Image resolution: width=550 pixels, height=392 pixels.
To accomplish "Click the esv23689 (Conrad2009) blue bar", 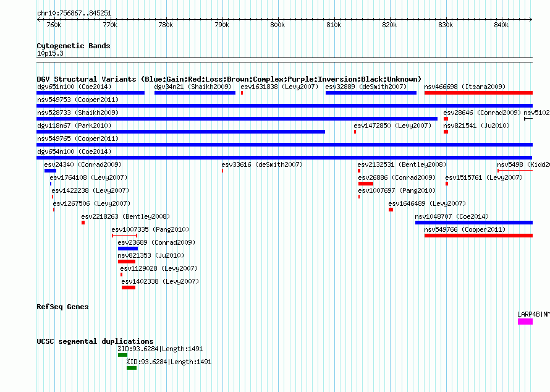I will (128, 249).
